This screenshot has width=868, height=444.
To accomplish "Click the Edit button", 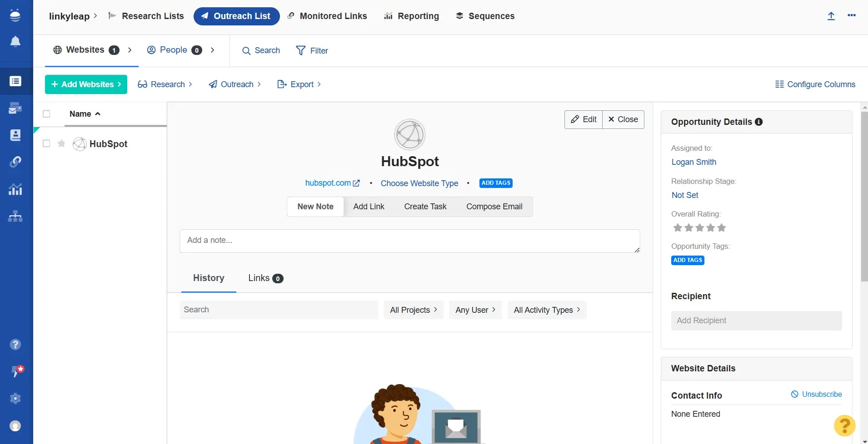I will [x=584, y=119].
